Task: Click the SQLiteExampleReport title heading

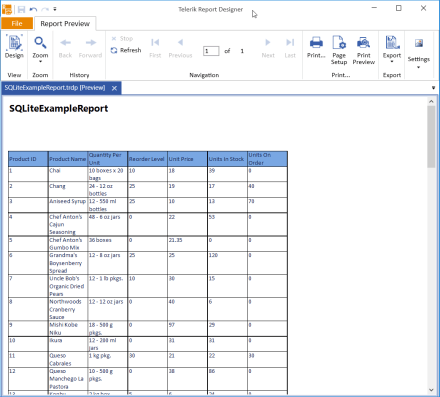Action: tap(59, 109)
